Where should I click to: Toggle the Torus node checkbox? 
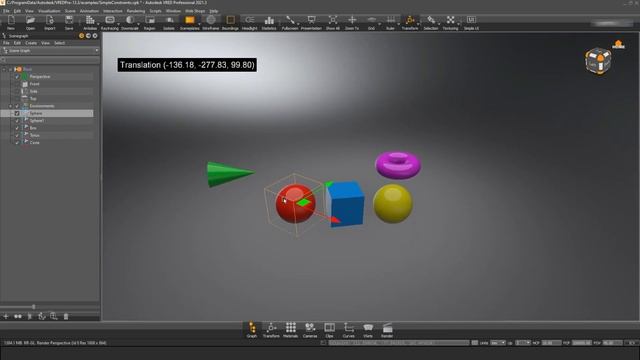tap(17, 136)
